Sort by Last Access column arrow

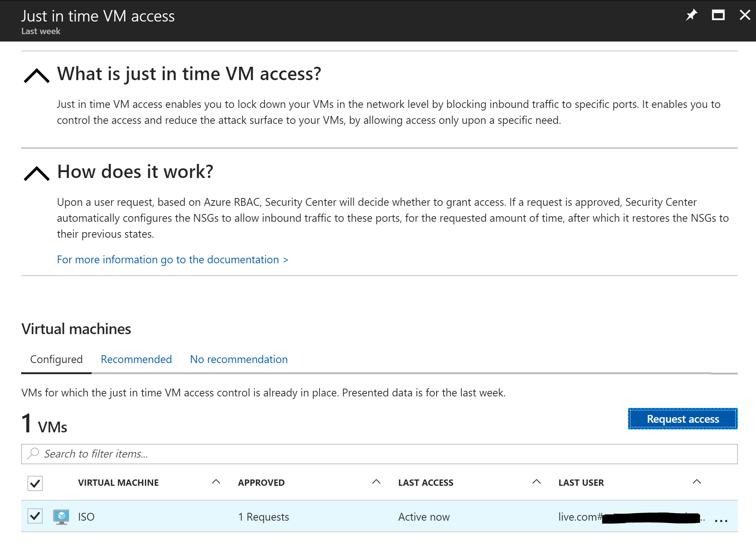point(536,482)
